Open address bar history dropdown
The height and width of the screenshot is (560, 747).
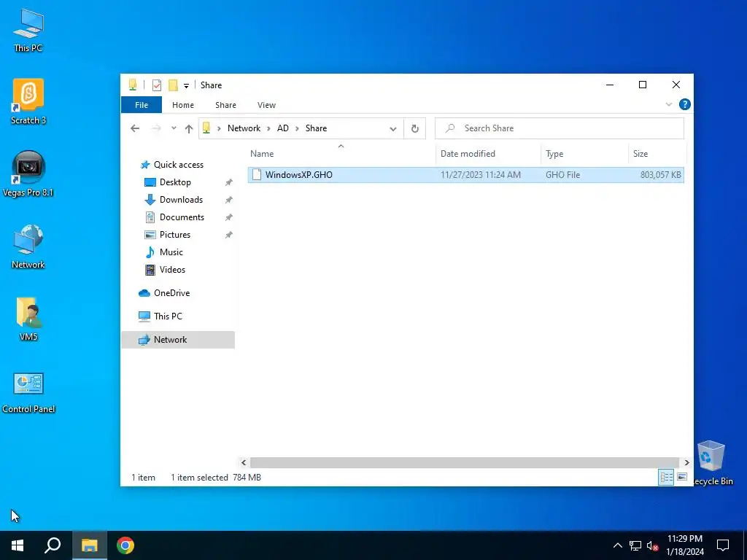coord(393,128)
